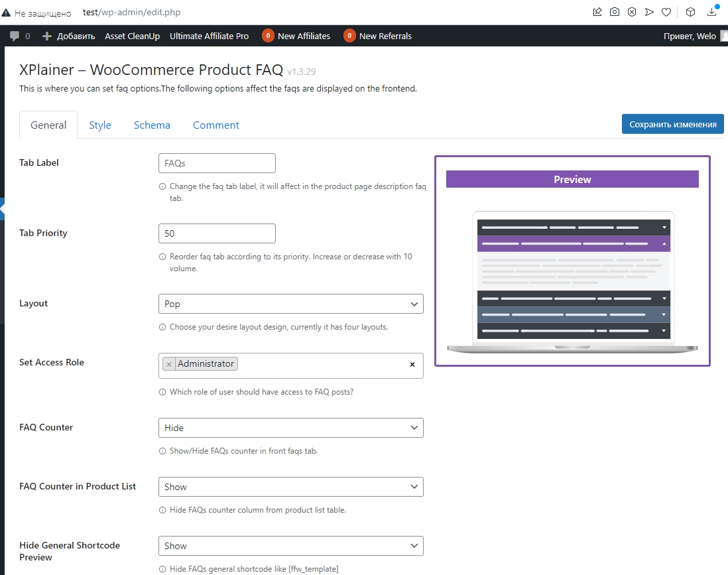This screenshot has width=728, height=575.
Task: Click the info icon beside Tab Label help
Action: [162, 187]
